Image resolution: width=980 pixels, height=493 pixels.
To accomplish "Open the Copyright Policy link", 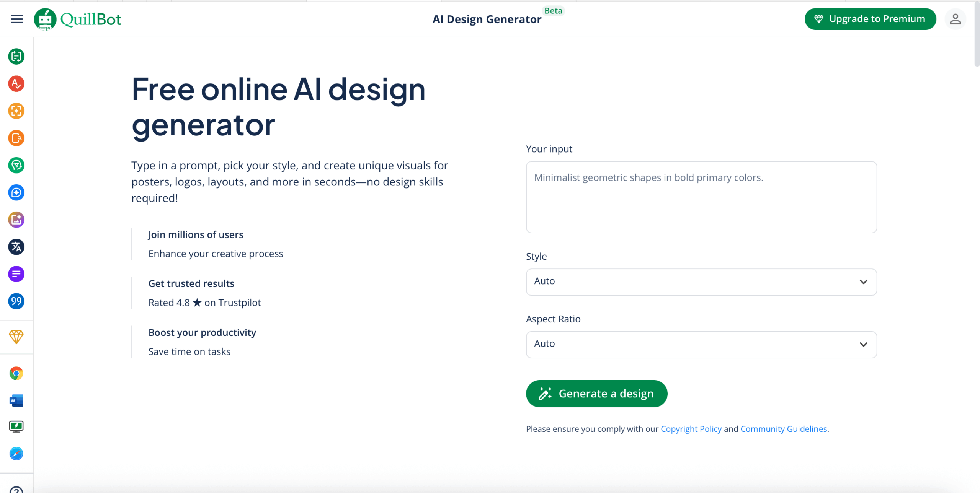I will [691, 429].
